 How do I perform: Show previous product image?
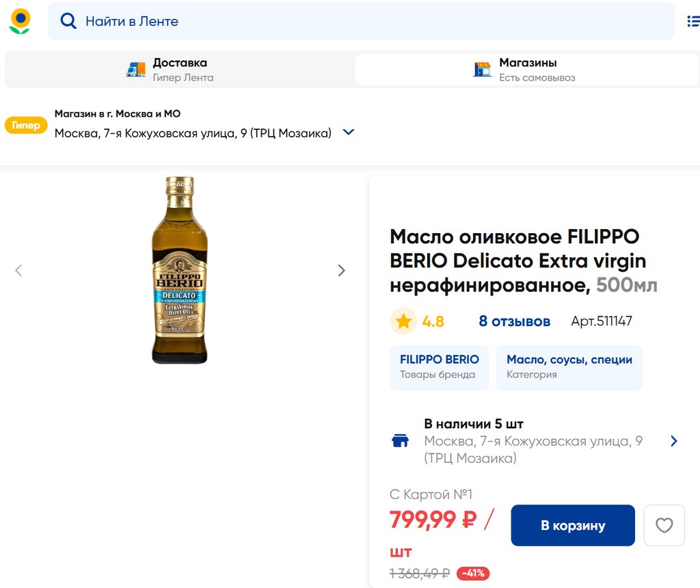click(18, 271)
